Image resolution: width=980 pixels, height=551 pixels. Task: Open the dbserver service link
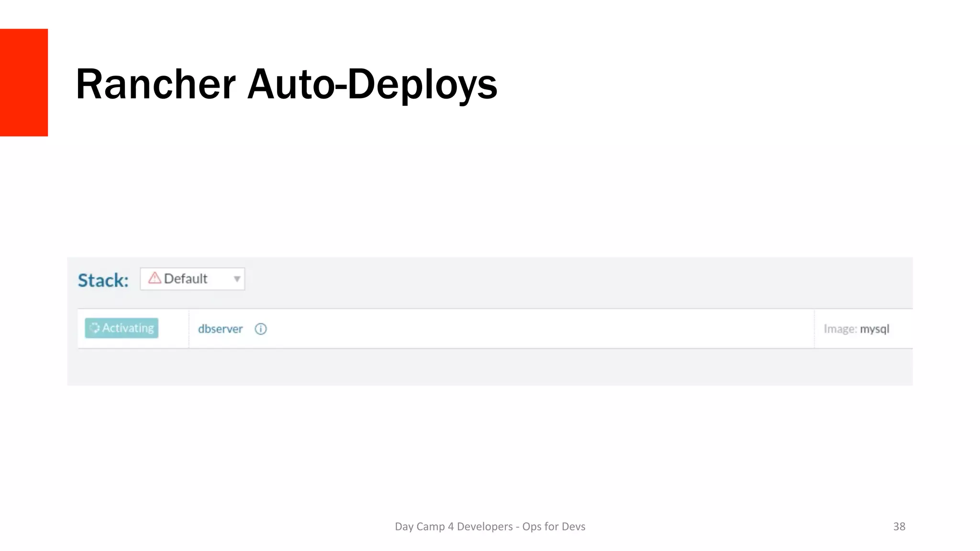[x=221, y=329]
